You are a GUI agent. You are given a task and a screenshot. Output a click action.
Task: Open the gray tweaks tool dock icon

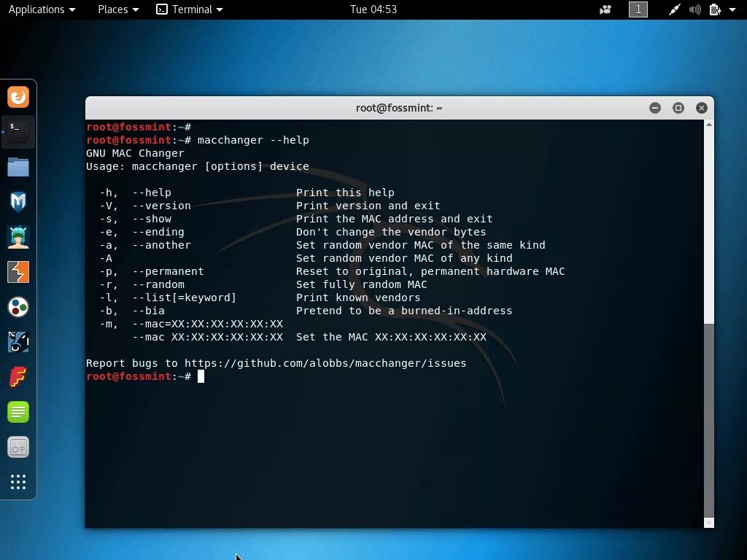[x=18, y=447]
